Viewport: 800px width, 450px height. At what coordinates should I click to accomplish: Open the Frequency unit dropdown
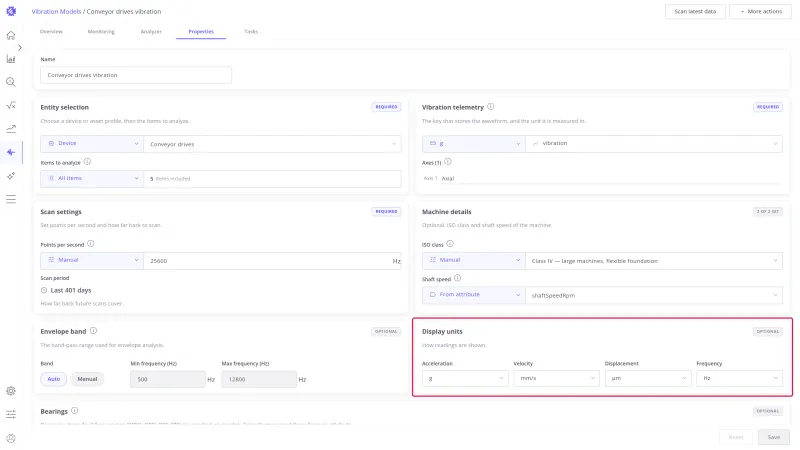[x=739, y=378]
